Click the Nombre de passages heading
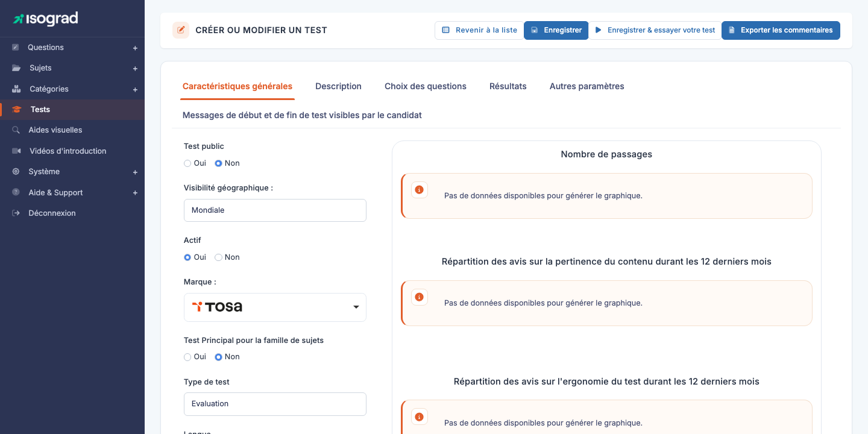The image size is (868, 434). tap(606, 154)
